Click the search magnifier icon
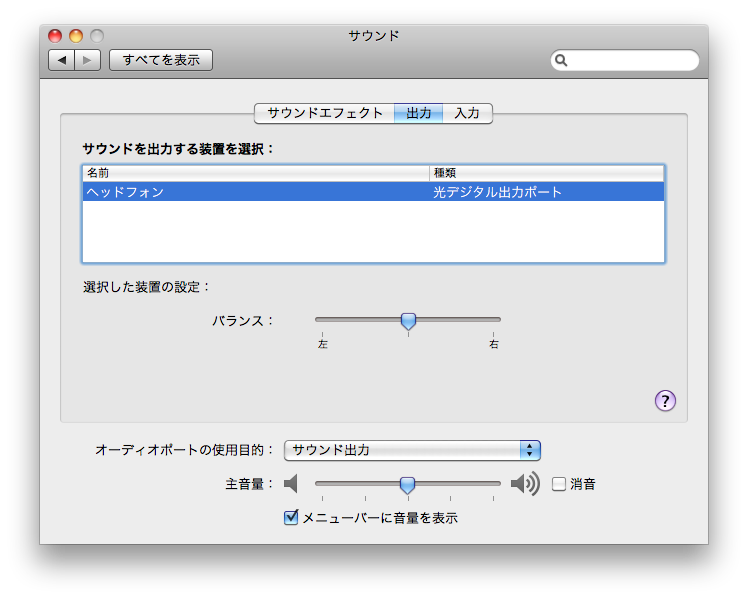This screenshot has width=748, height=599. [x=562, y=60]
